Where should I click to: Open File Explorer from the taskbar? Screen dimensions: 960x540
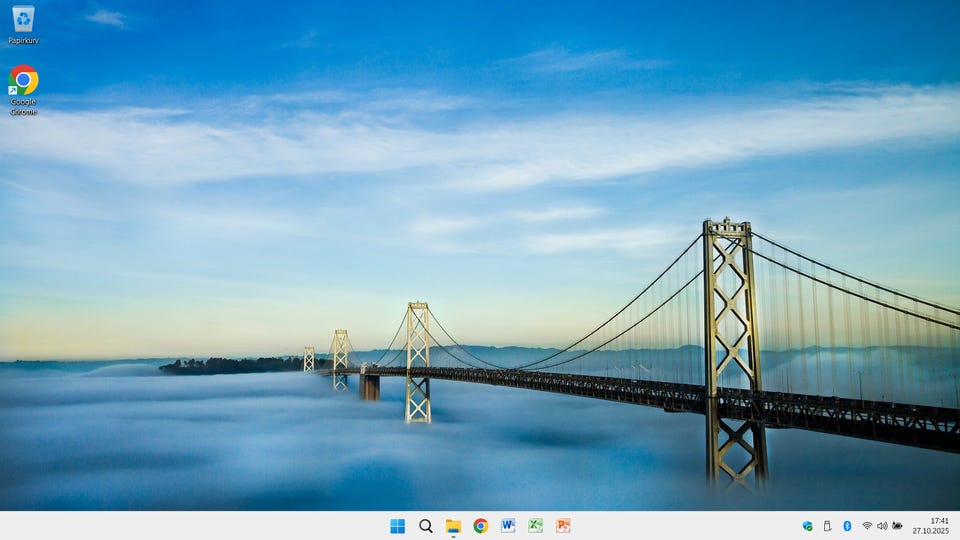[453, 526]
